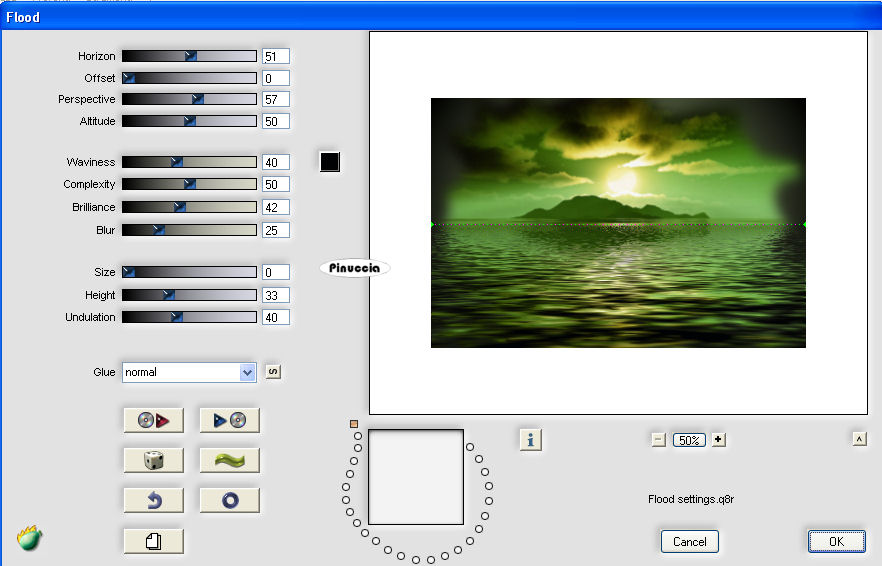Zoom in with the plus button
The image size is (882, 566).
[x=718, y=439]
